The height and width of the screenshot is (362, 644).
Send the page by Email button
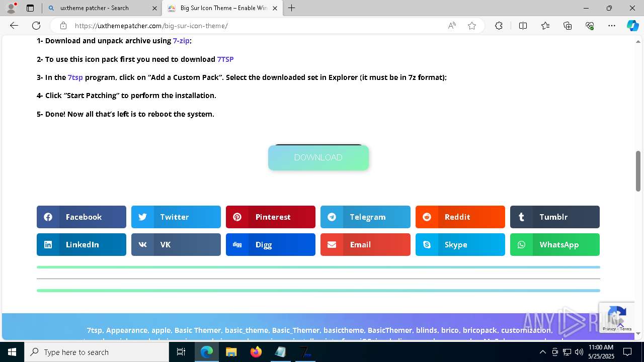coord(365,245)
